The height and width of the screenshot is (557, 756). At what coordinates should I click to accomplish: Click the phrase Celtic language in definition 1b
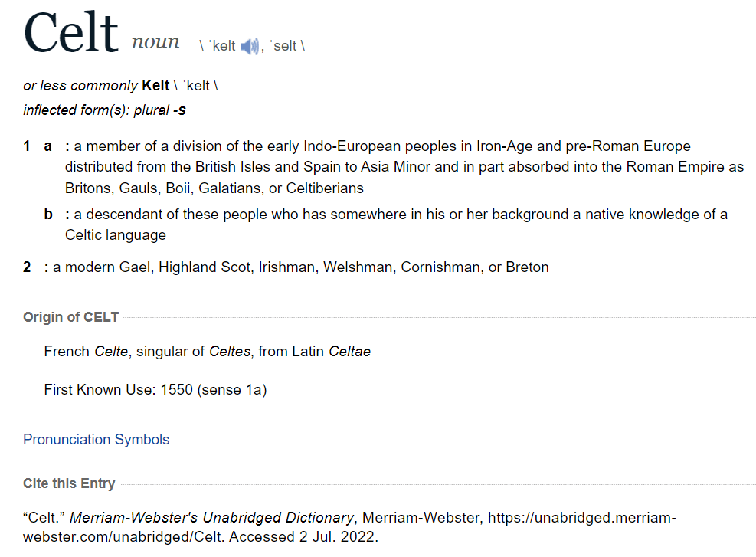pos(115,234)
